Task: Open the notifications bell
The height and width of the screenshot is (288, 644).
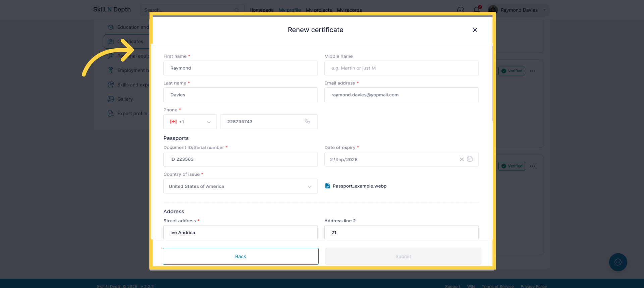Action: 477,10
